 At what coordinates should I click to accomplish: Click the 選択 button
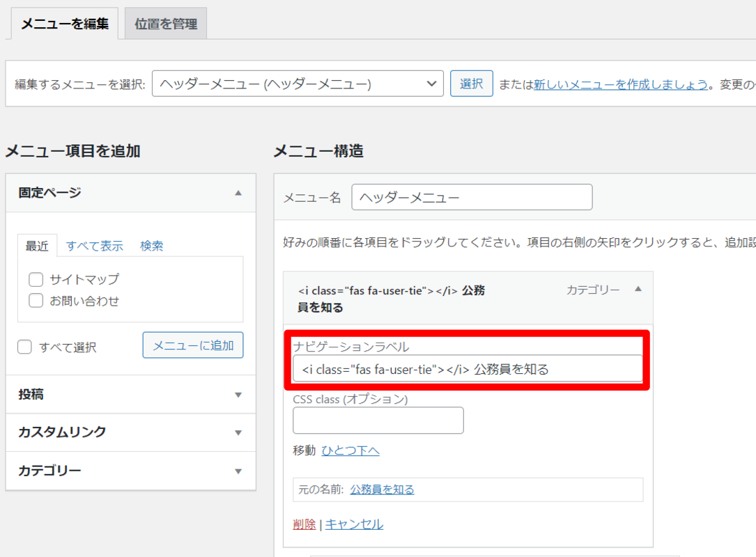pos(471,84)
